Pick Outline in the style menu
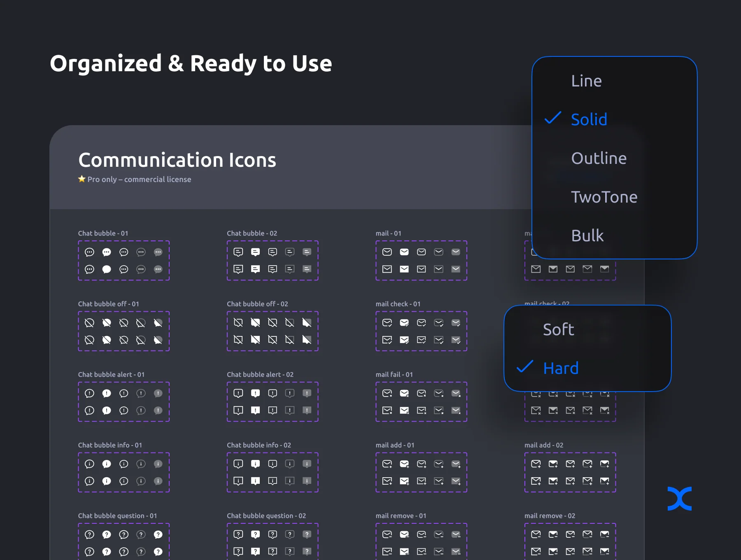741x560 pixels. [x=599, y=158]
